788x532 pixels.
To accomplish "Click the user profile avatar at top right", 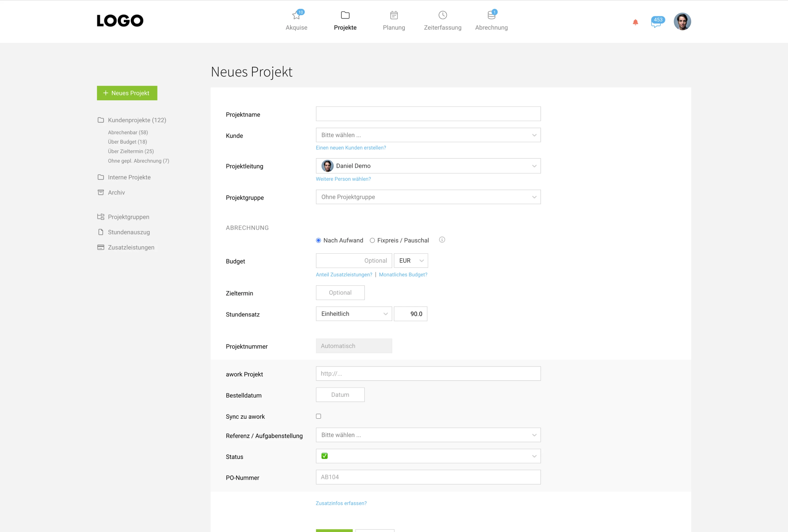I will [682, 22].
